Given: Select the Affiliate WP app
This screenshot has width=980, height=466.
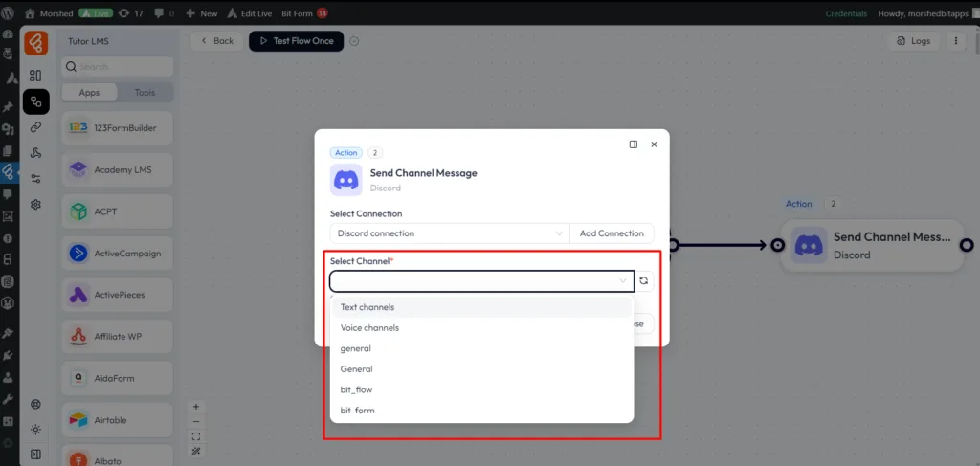Looking at the screenshot, I should 118,336.
